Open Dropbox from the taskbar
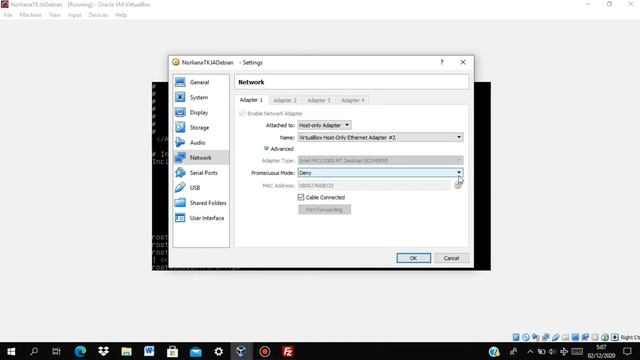Screen dimensions: 640x360 point(103,351)
